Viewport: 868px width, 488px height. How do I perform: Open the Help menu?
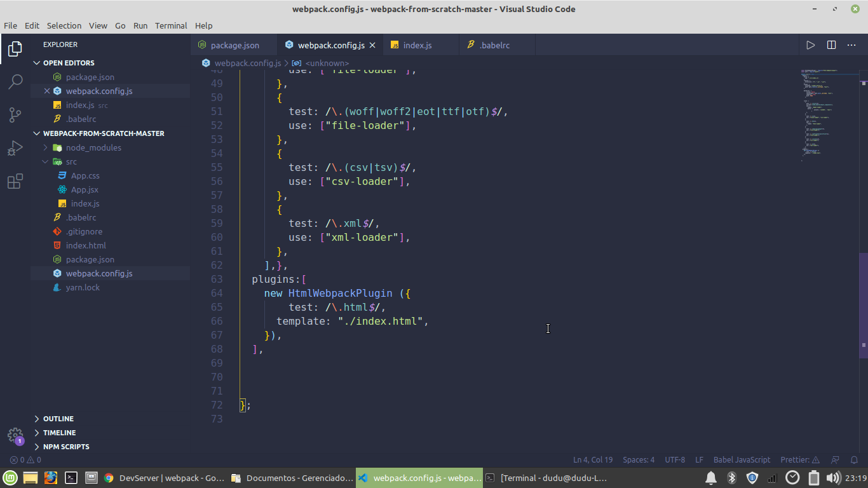pyautogui.click(x=203, y=25)
